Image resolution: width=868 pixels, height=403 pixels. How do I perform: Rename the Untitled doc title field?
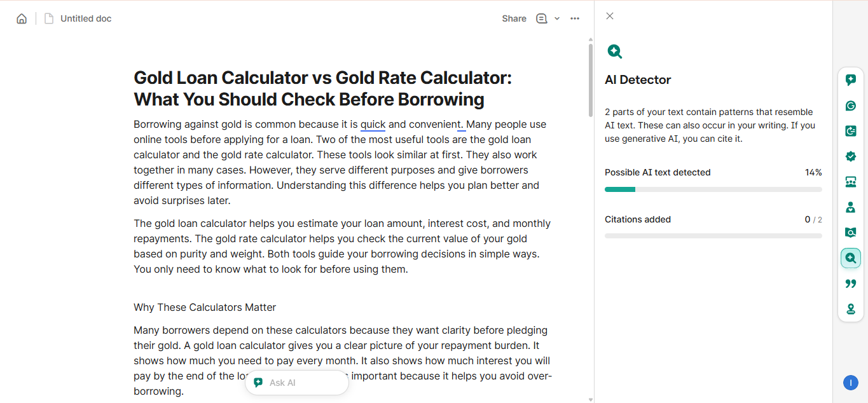click(x=86, y=18)
